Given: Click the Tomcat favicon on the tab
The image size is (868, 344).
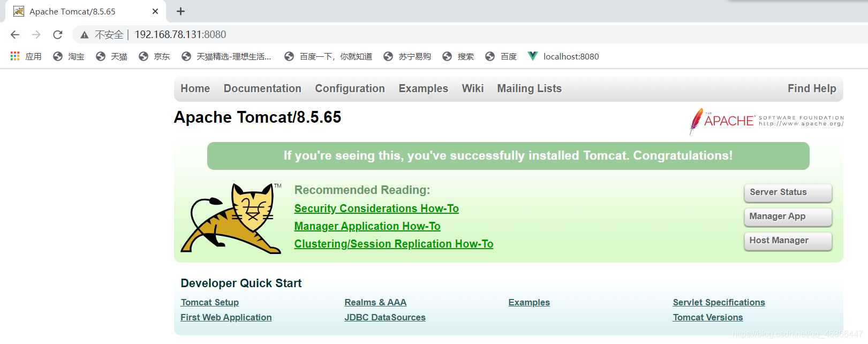Looking at the screenshot, I should click(x=19, y=11).
